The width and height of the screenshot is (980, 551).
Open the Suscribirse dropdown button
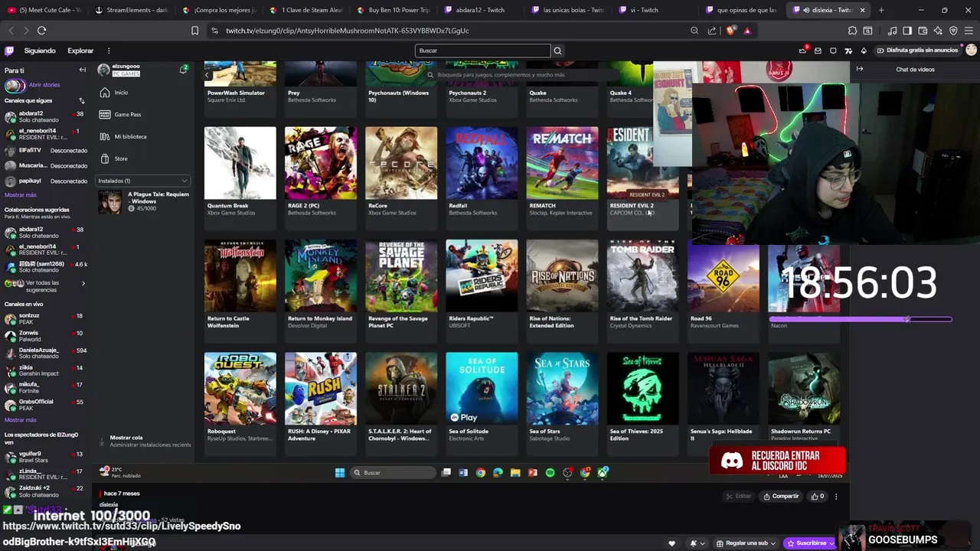810,543
